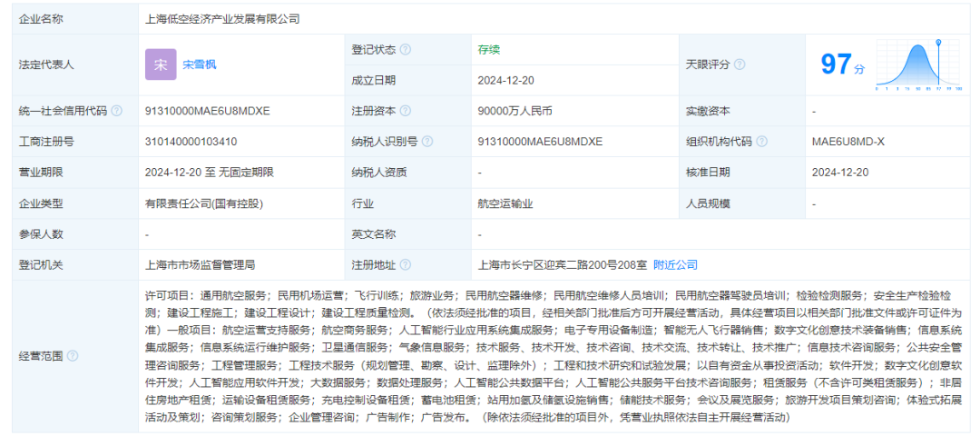Open the 附近公司 link
The height and width of the screenshot is (436, 980).
pos(675,265)
